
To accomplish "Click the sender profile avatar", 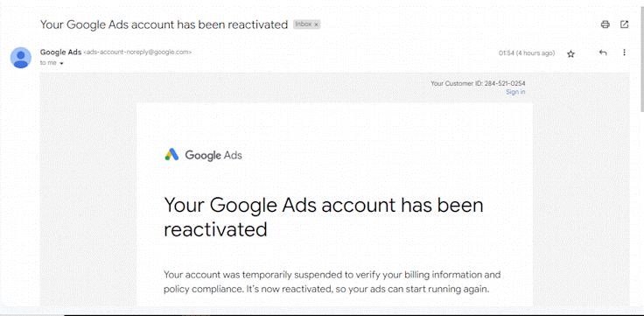I will 20,58.
